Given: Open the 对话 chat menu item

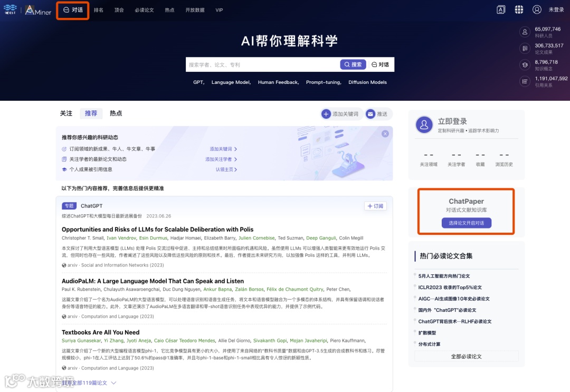Looking at the screenshot, I should [73, 10].
